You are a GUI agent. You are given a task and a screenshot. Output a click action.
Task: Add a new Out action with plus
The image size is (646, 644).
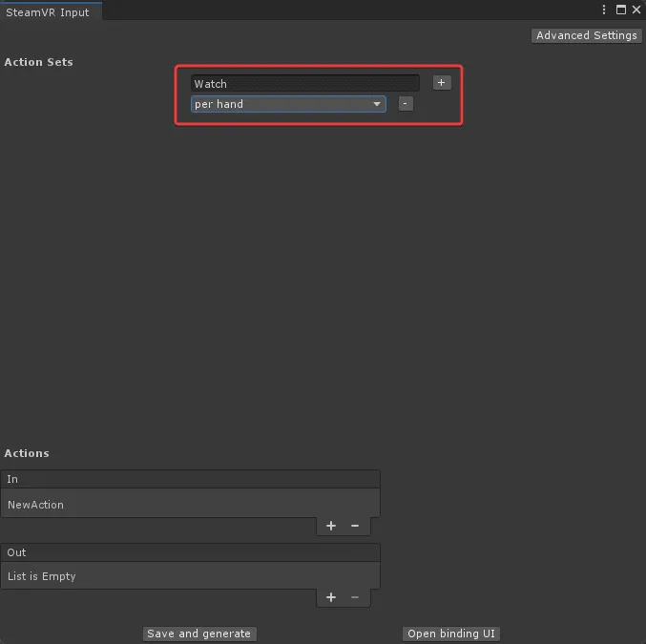click(x=331, y=597)
